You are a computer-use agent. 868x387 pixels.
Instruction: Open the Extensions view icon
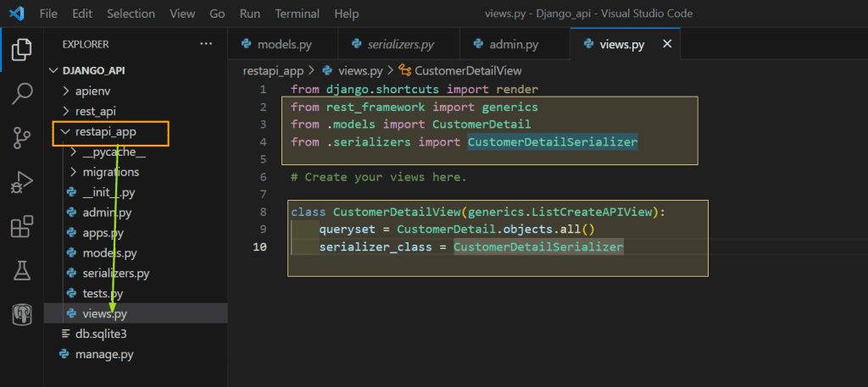tap(21, 227)
